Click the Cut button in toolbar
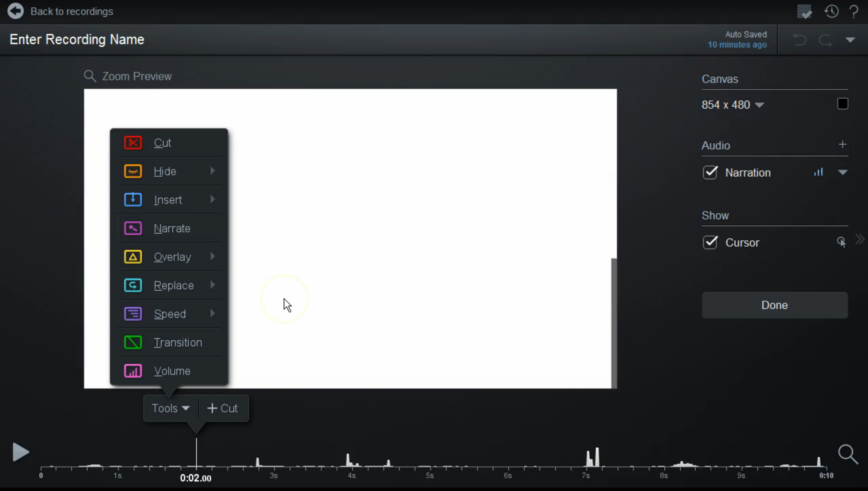This screenshot has height=491, width=868. [223, 408]
